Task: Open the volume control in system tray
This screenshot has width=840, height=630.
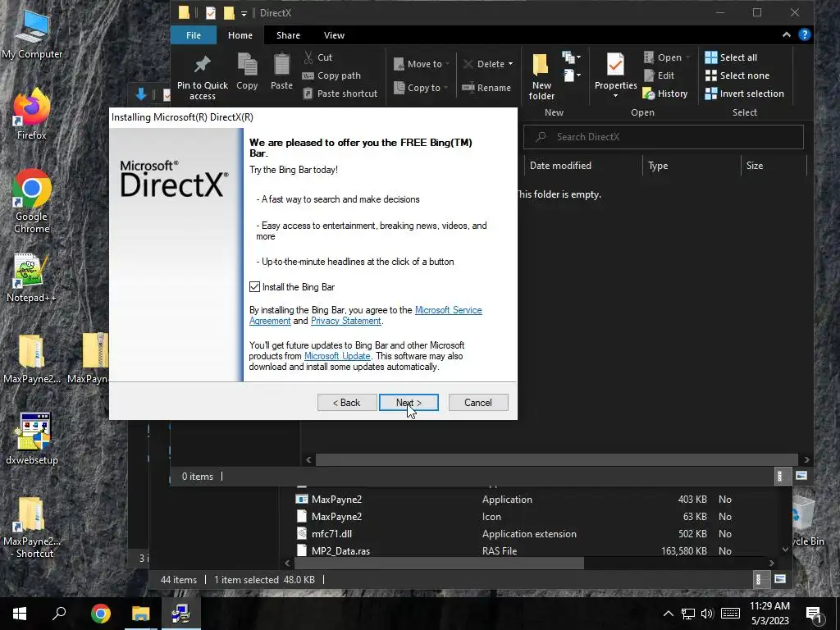Action: pyautogui.click(x=707, y=614)
